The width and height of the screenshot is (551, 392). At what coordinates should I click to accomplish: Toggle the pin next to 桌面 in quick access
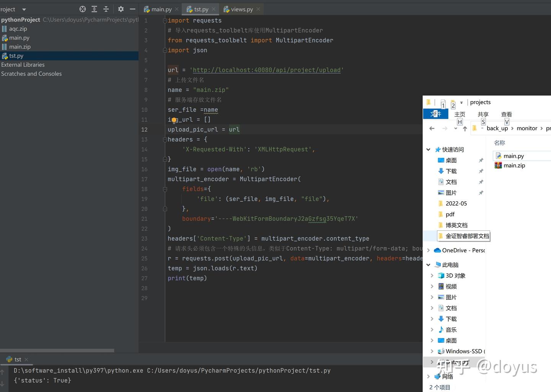[x=481, y=160]
